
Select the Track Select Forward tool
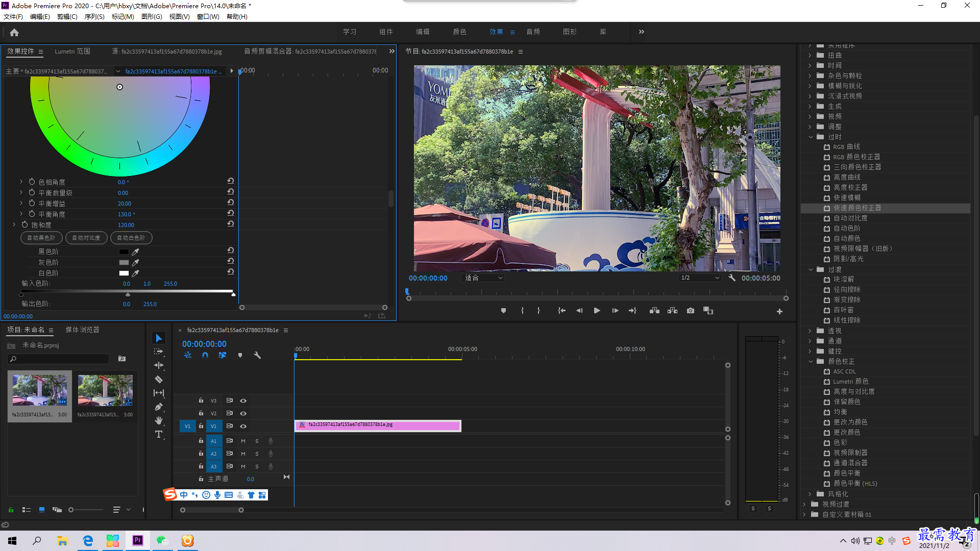click(x=159, y=352)
